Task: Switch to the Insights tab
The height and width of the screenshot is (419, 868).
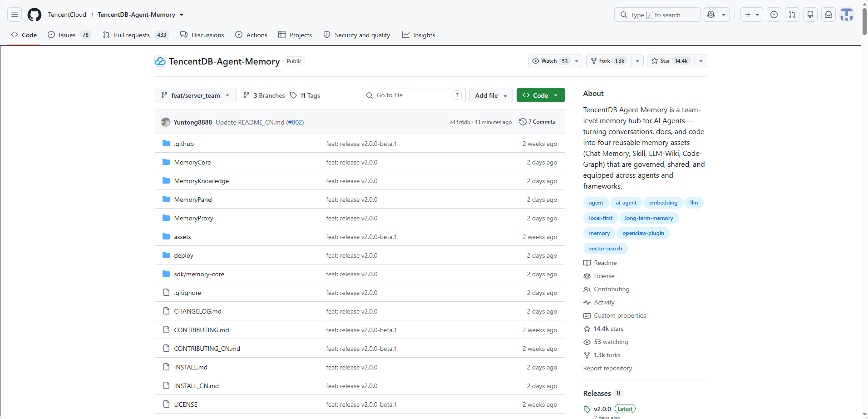Action: point(419,35)
